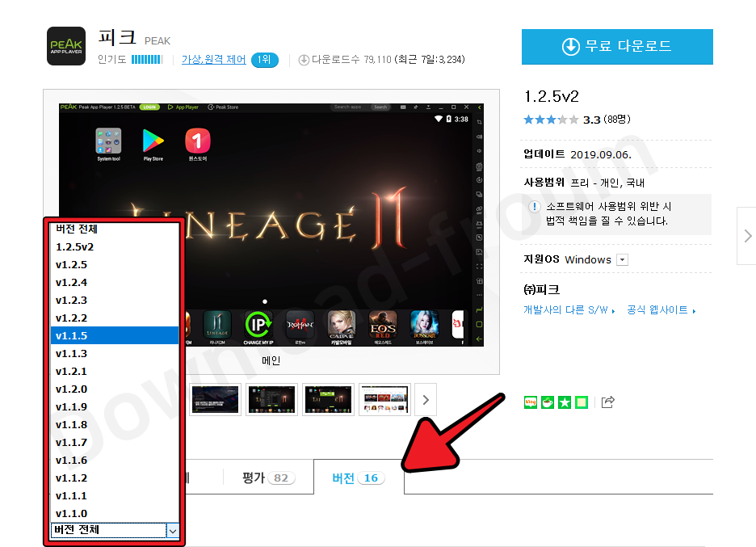
Task: Open the fourth screenshot thumbnail with game grid
Action: [384, 399]
